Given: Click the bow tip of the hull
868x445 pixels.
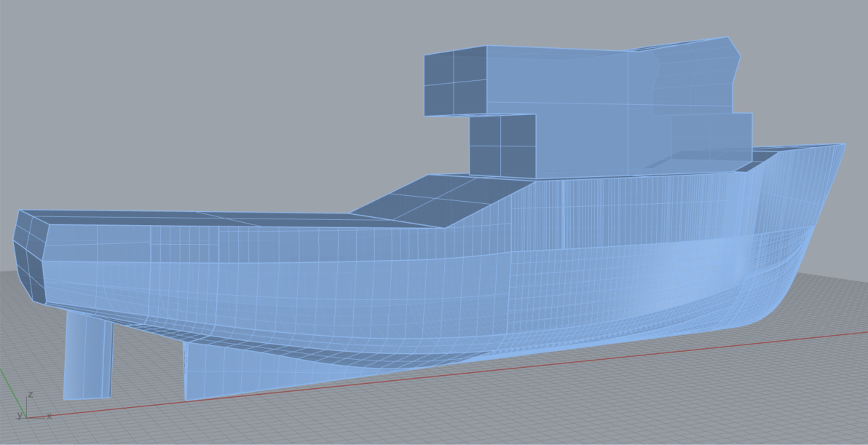Looking at the screenshot, I should click(842, 147).
